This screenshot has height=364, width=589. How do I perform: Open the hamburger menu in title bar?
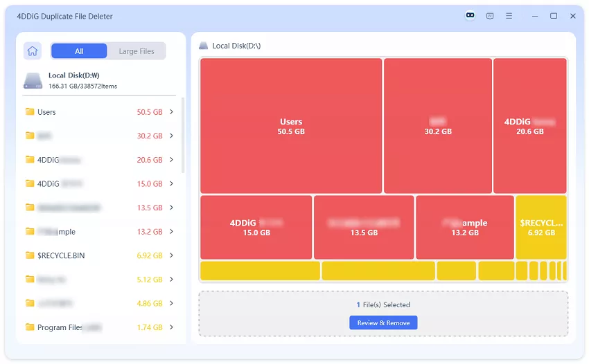click(x=509, y=16)
